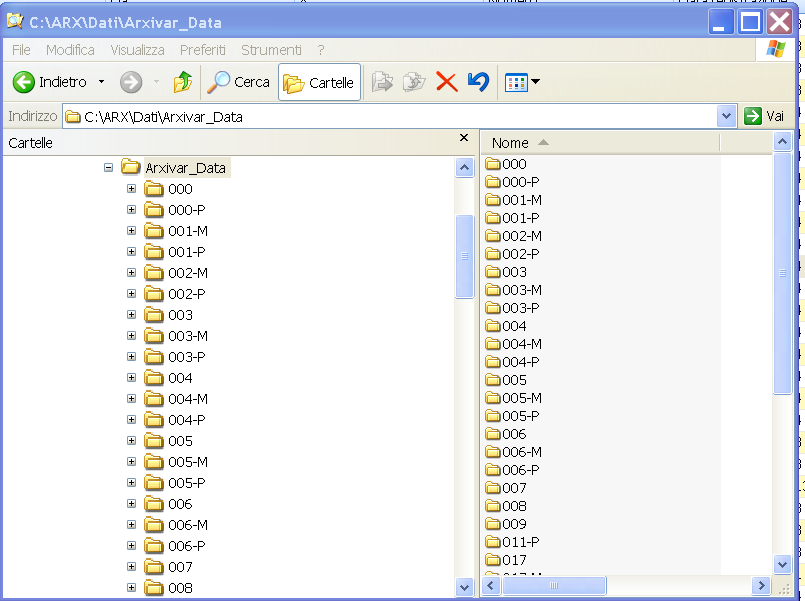Expand the 000-P folder in tree
This screenshot has height=601, width=805.
click(x=131, y=210)
